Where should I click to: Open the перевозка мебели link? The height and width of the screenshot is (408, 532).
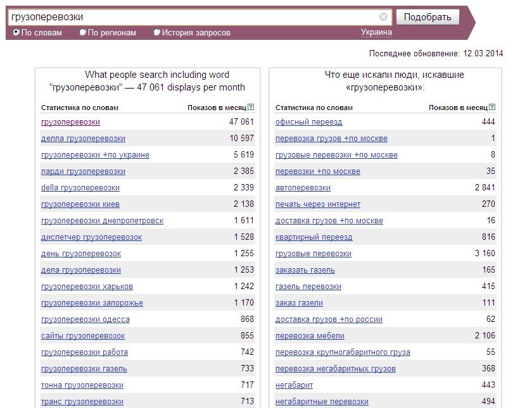(310, 336)
